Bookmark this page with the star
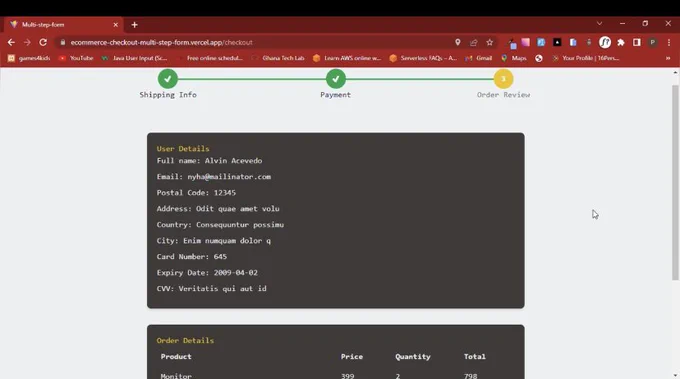680x379 pixels. click(x=490, y=42)
